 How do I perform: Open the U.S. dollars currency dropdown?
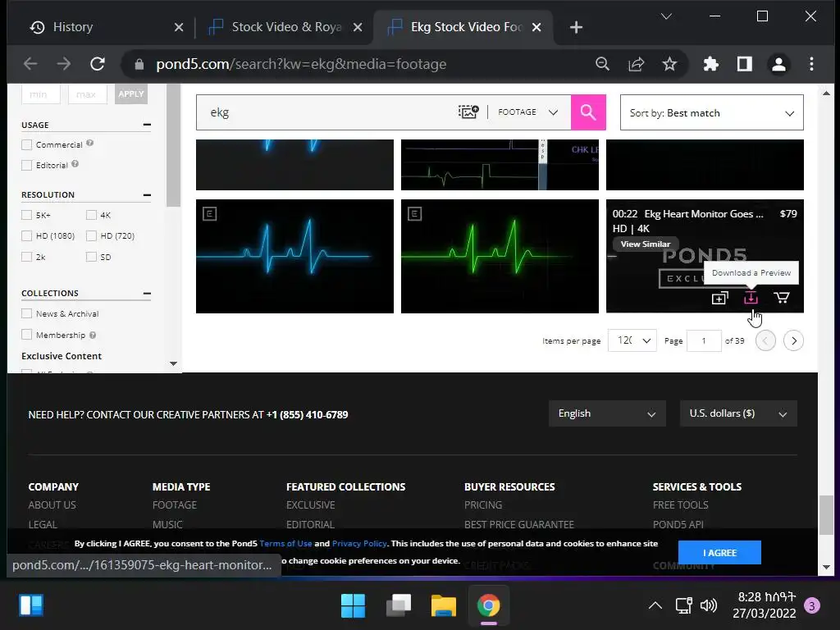(738, 413)
